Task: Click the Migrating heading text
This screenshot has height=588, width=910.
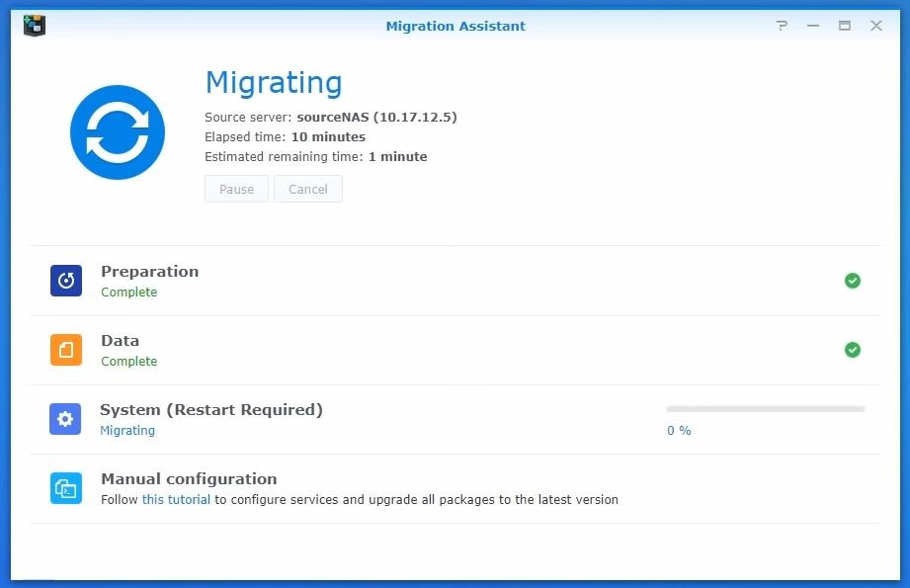Action: (x=274, y=83)
